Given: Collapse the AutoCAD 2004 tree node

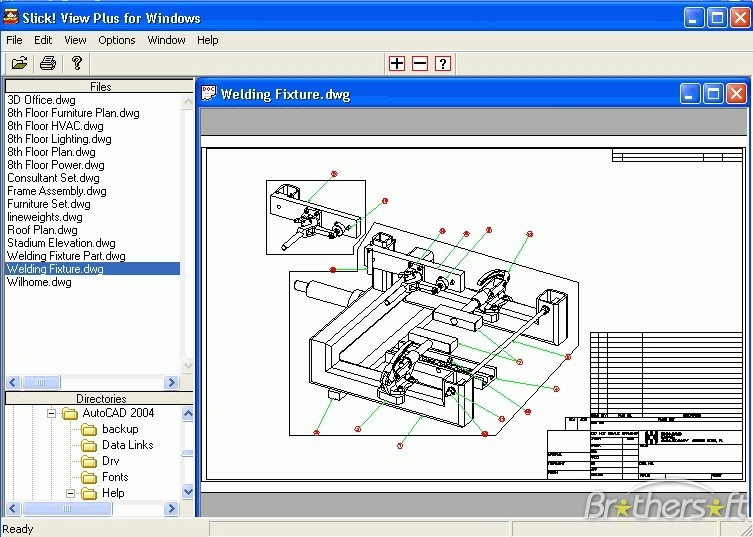Looking at the screenshot, I should (x=51, y=413).
